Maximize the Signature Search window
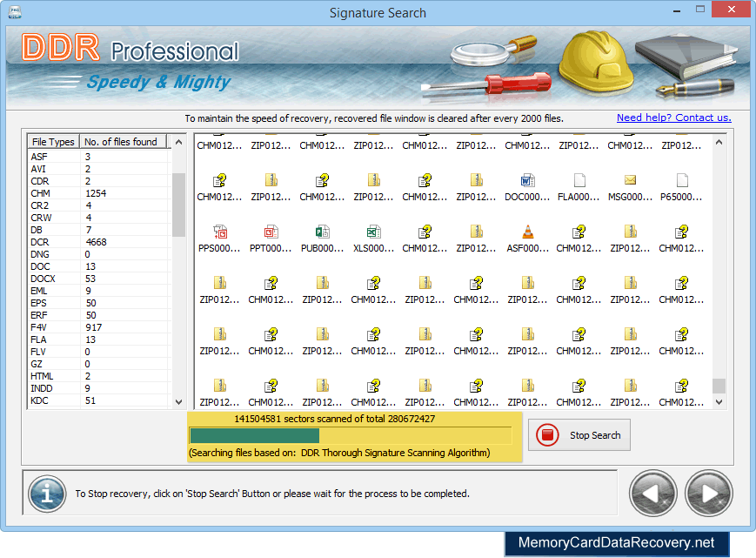The height and width of the screenshot is (558, 756). pos(700,10)
